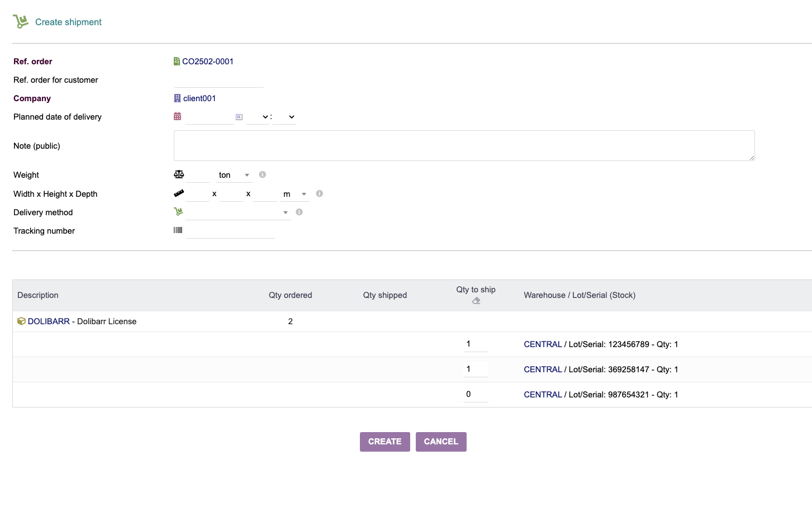Open the CO2502-0001 order link
The width and height of the screenshot is (812, 526).
click(207, 61)
